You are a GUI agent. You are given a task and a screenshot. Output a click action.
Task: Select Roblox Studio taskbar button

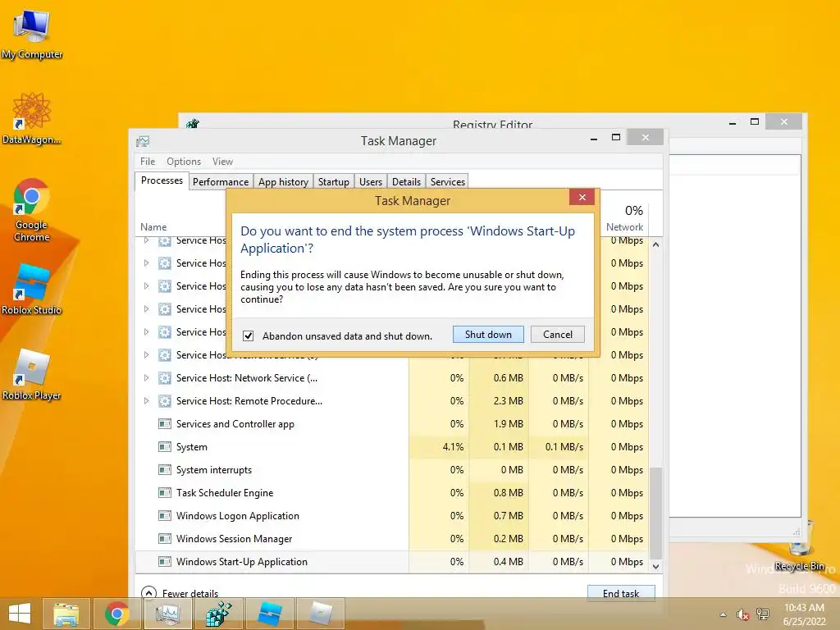[x=269, y=614]
